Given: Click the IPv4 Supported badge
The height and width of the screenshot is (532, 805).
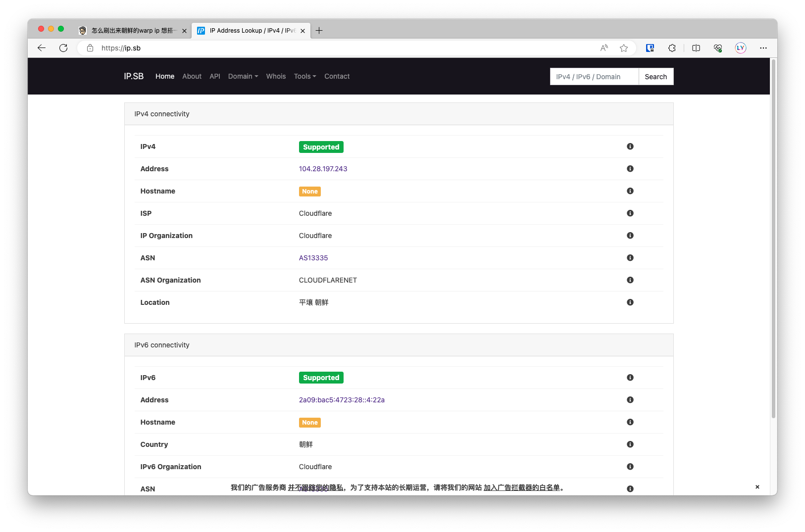Looking at the screenshot, I should [321, 147].
